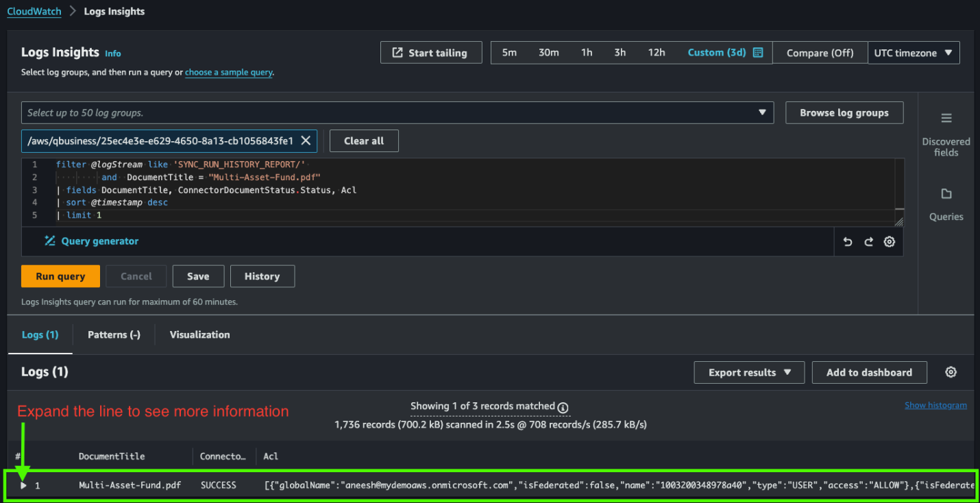Click the Run query button

coord(60,276)
